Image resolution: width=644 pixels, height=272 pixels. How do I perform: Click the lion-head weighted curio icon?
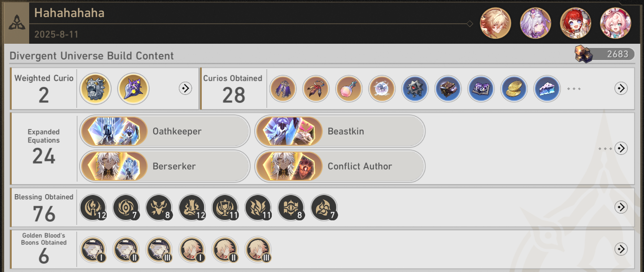95,89
